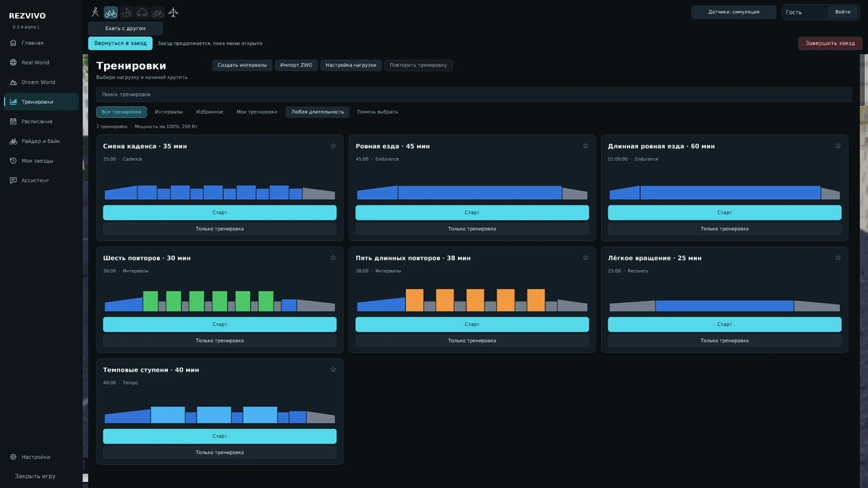Click the Создать интервалы button

[x=242, y=65]
